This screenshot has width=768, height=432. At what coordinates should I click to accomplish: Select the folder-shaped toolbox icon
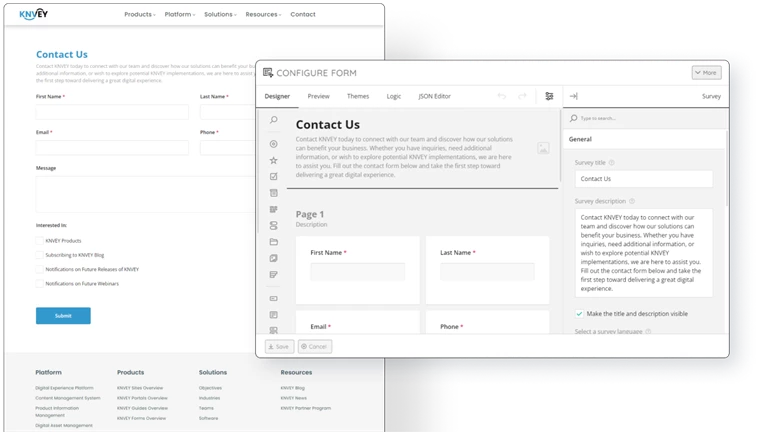(x=273, y=242)
